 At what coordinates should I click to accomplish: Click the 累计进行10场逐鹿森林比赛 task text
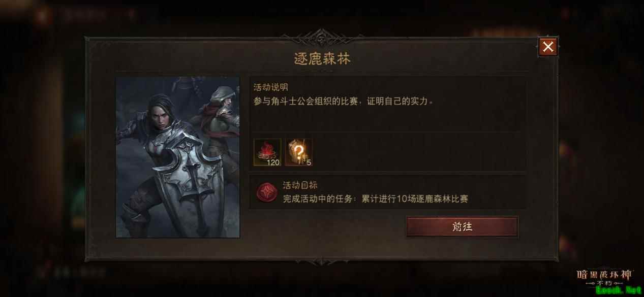(x=415, y=199)
